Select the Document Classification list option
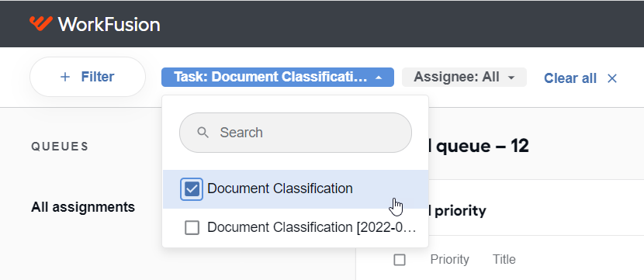 (x=296, y=189)
